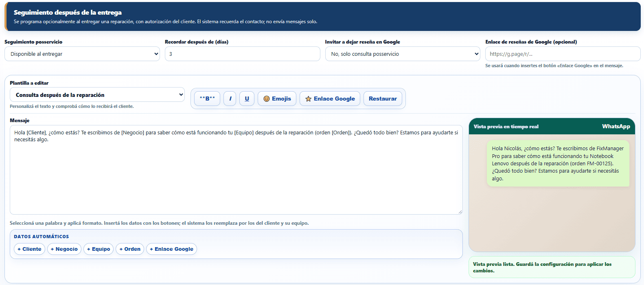Click the Recordar después de (días) field
Screen dimensions: 644x285
[x=242, y=54]
